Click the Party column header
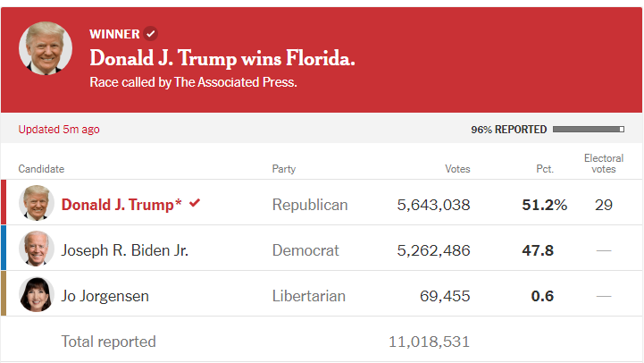This screenshot has width=644, height=363. tap(284, 169)
